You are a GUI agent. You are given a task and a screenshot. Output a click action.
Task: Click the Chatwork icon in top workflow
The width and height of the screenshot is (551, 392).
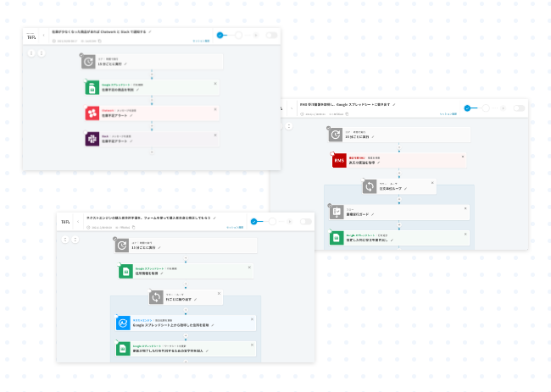click(92, 113)
